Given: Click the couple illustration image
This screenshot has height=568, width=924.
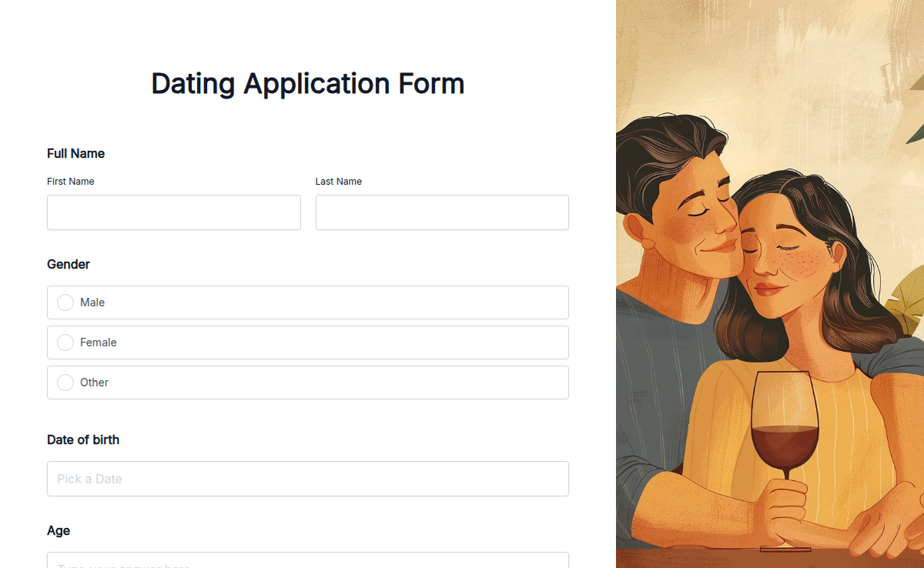Looking at the screenshot, I should tap(770, 285).
